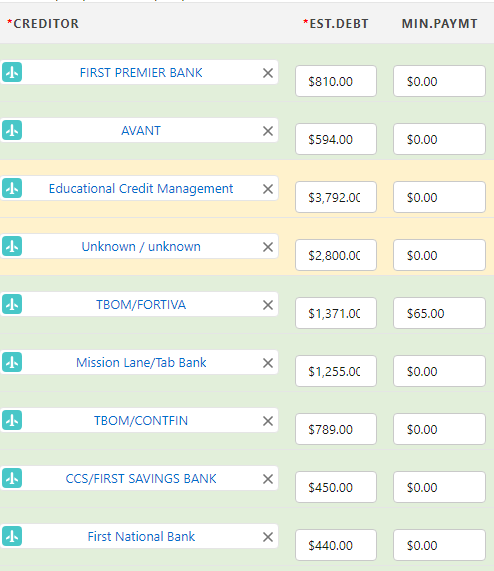This screenshot has height=571, width=494.
Task: Click the MIN.PAYMT column header
Action: 439,24
